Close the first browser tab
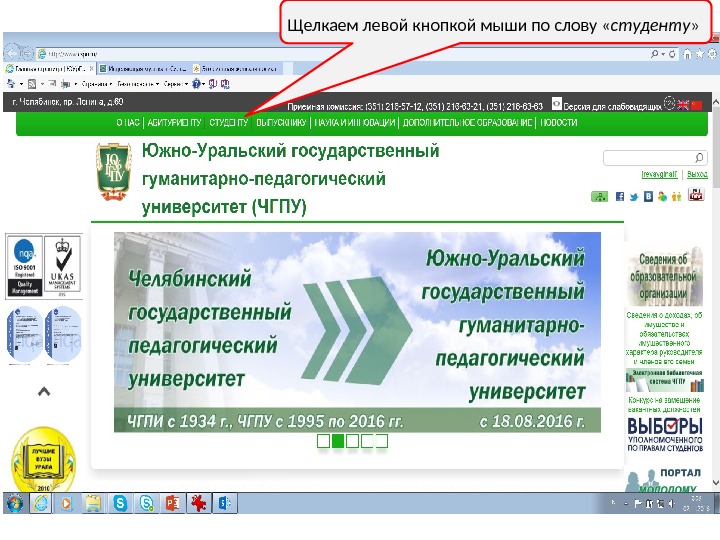 tap(91, 69)
